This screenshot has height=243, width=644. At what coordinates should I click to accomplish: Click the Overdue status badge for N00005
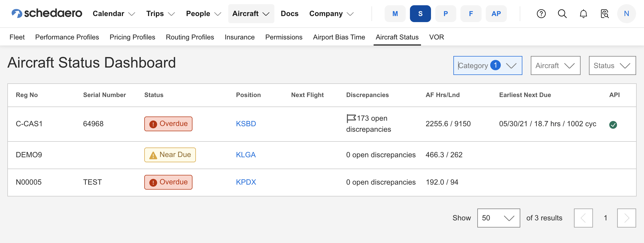pyautogui.click(x=168, y=182)
